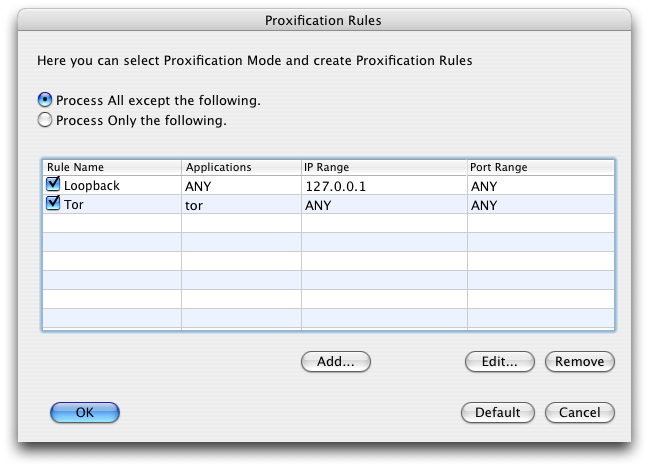Click the 'tor' application cell

click(194, 205)
